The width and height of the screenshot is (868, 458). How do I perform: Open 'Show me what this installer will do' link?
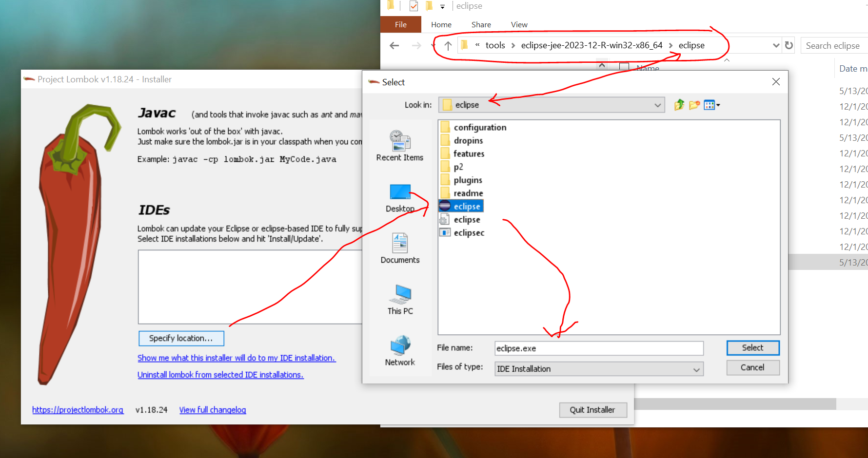[237, 358]
